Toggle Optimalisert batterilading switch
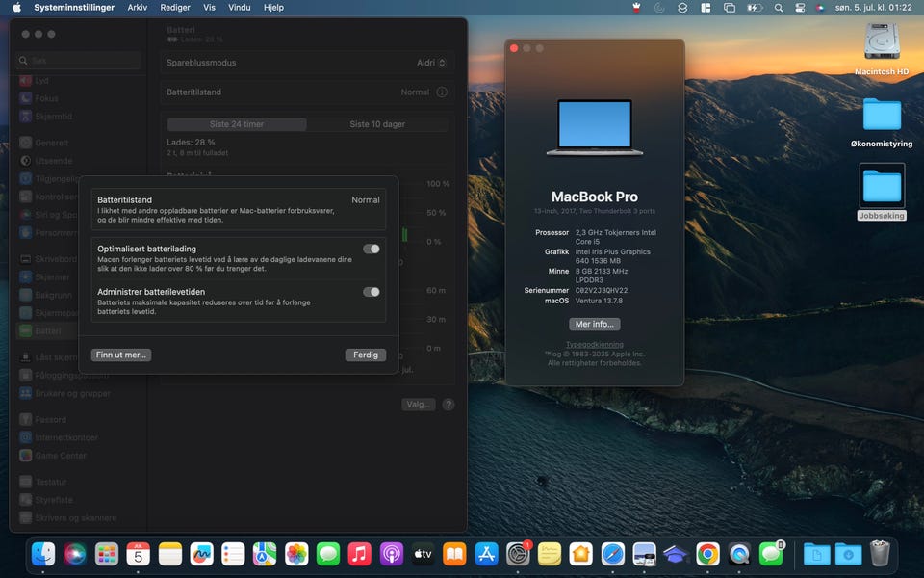This screenshot has width=924, height=578. pyautogui.click(x=372, y=249)
